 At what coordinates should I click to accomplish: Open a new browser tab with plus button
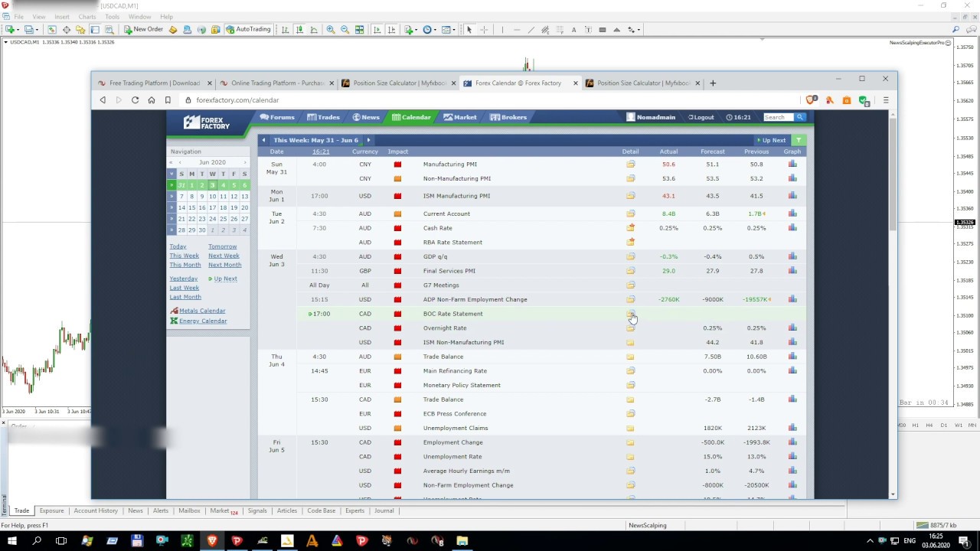(x=713, y=83)
